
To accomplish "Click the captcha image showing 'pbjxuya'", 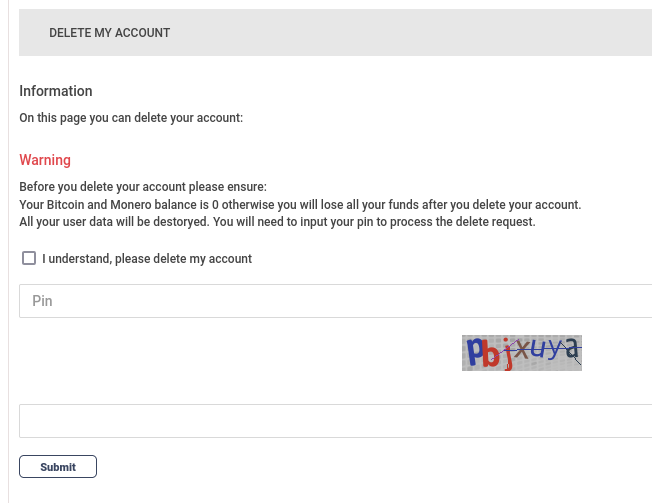I will click(521, 352).
